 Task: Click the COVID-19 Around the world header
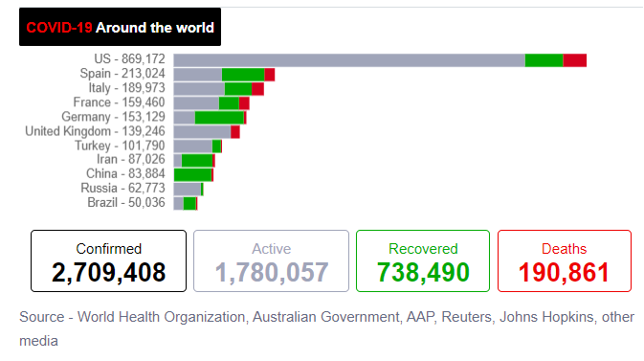[120, 27]
